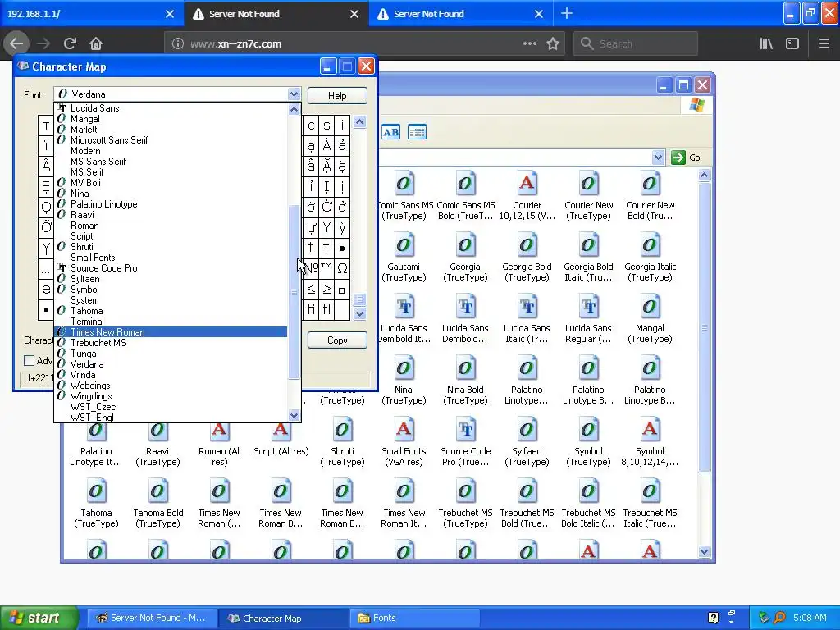Click the Help button in Character Map
This screenshot has height=630, width=840.
337,95
